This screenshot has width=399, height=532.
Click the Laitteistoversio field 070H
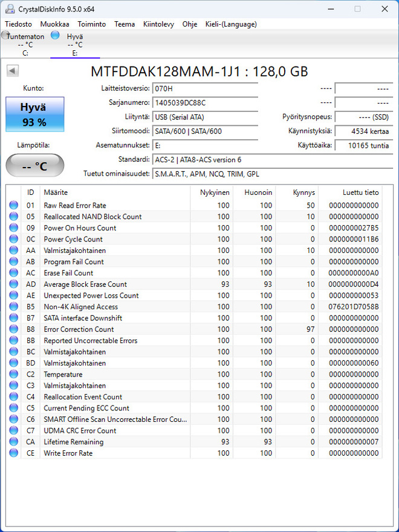tap(205, 88)
